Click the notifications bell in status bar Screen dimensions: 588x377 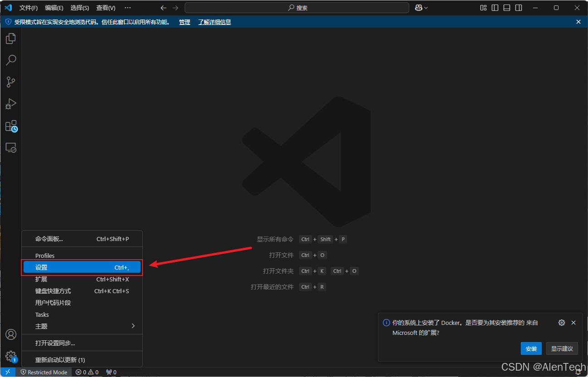tap(578, 372)
